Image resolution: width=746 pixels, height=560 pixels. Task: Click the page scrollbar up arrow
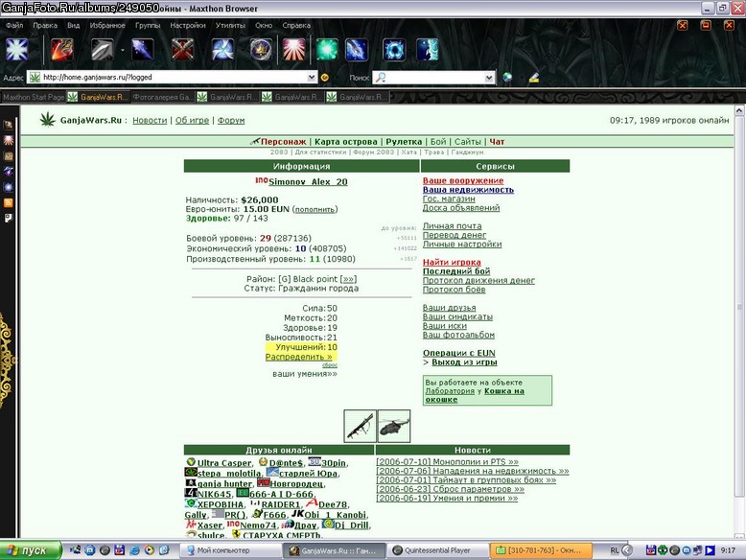739,110
